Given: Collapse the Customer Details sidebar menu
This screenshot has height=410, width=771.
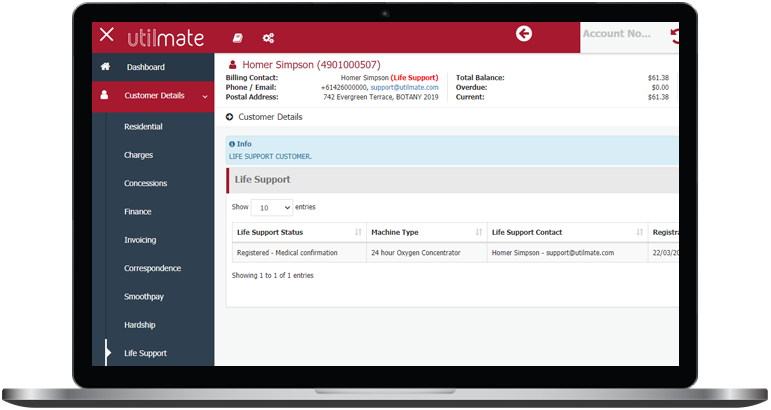Looking at the screenshot, I should coord(205,96).
